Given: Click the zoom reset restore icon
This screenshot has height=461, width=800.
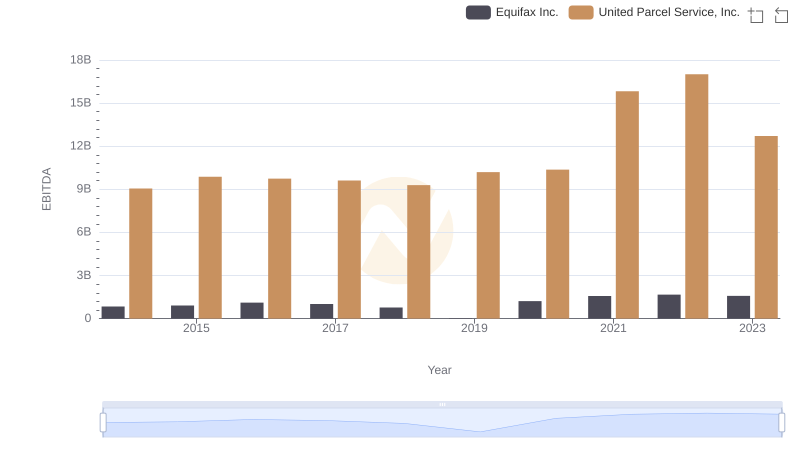Looking at the screenshot, I should point(781,15).
